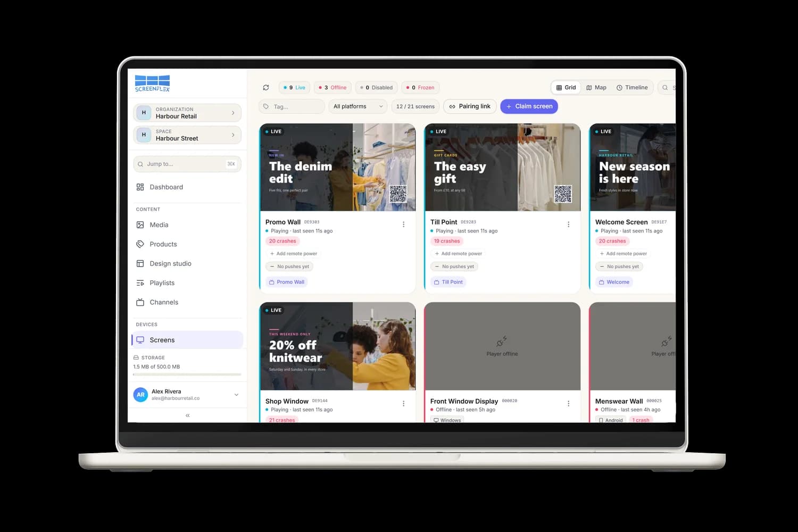
Task: Open more options for Front Window Display
Action: (x=569, y=404)
